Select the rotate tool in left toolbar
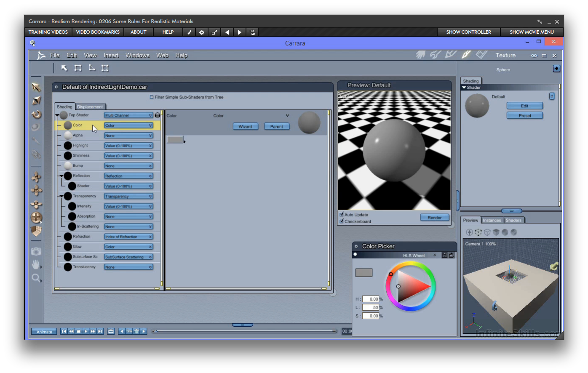 click(36, 114)
